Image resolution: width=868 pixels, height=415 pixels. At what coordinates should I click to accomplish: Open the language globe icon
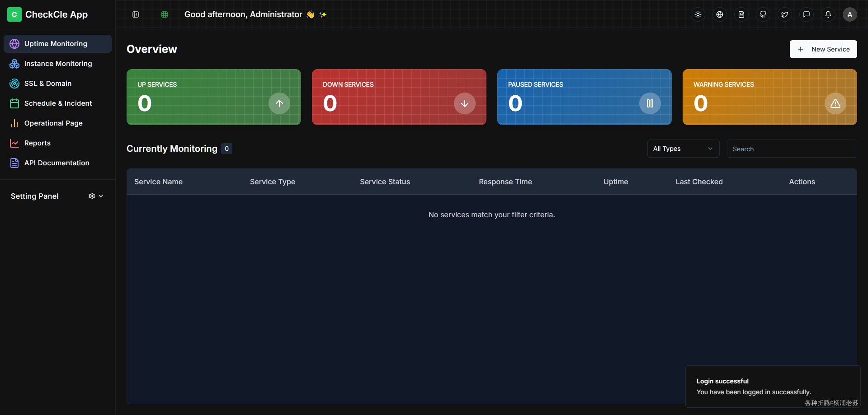tap(720, 14)
